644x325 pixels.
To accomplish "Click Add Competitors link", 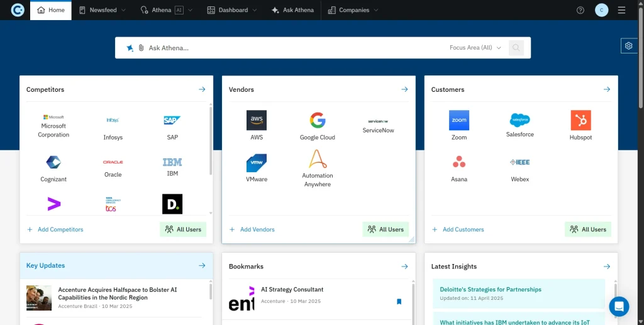I will [x=55, y=229].
